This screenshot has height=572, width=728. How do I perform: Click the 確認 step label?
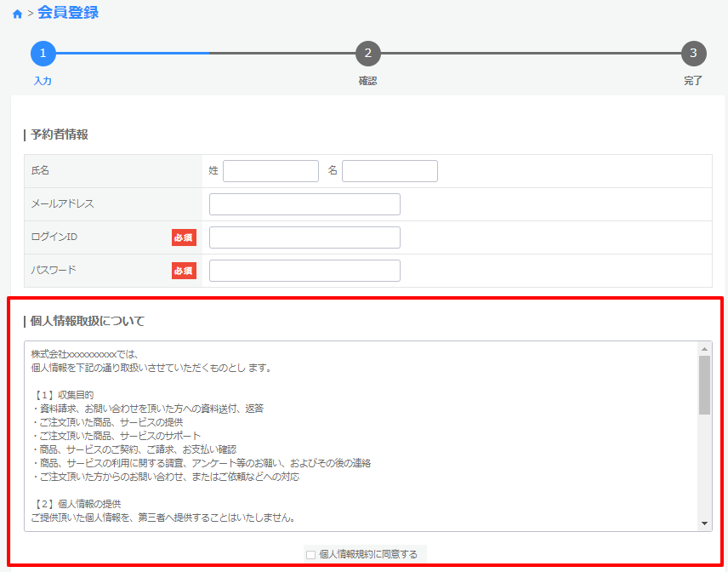[367, 81]
